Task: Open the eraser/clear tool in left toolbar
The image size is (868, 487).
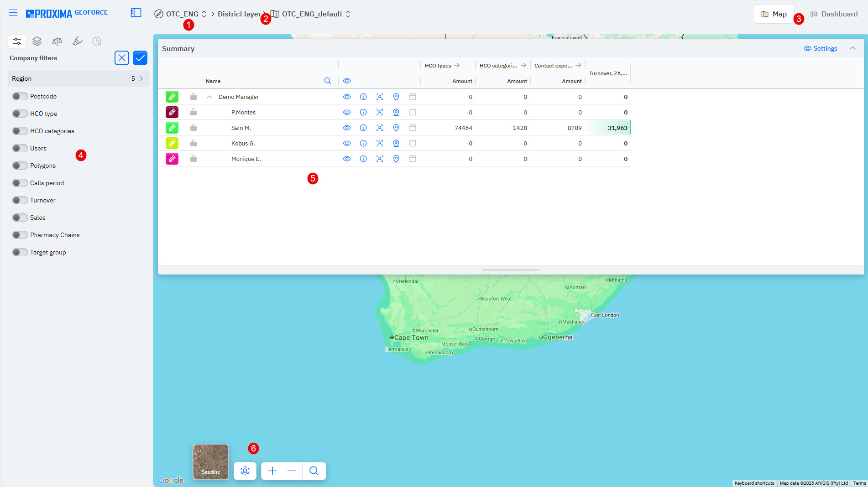Action: coord(77,41)
